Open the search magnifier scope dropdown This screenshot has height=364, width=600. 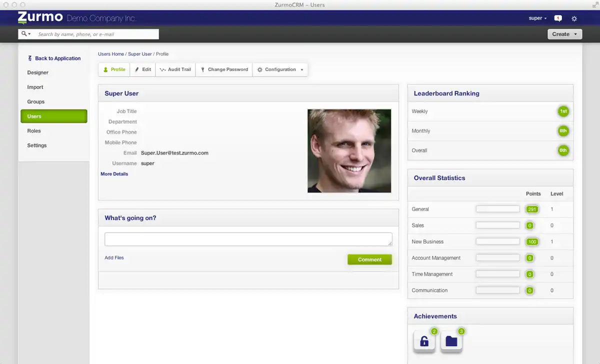26,34
